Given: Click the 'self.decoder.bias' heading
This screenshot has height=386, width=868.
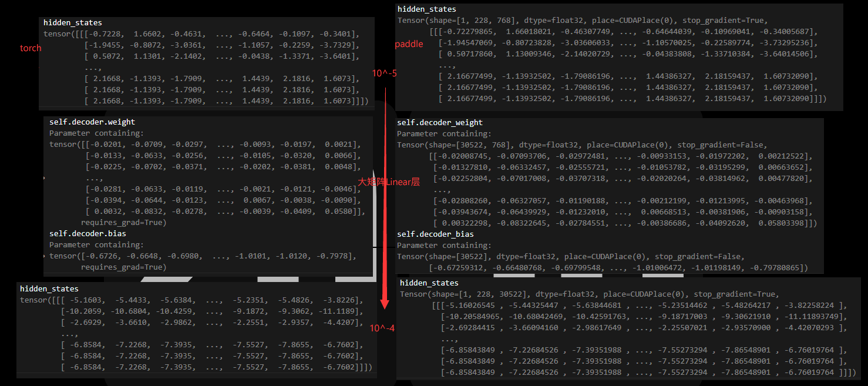Looking at the screenshot, I should [88, 234].
